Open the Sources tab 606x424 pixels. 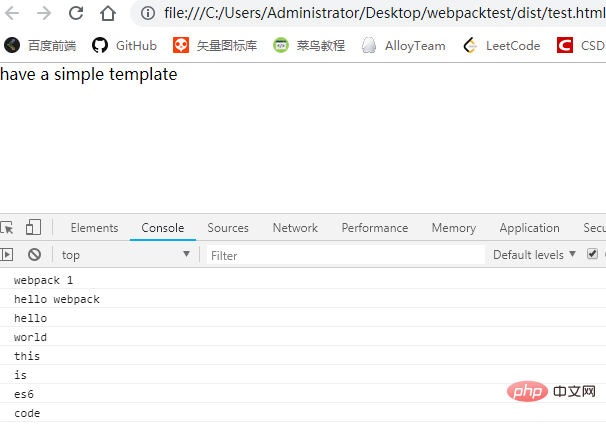[x=228, y=228]
